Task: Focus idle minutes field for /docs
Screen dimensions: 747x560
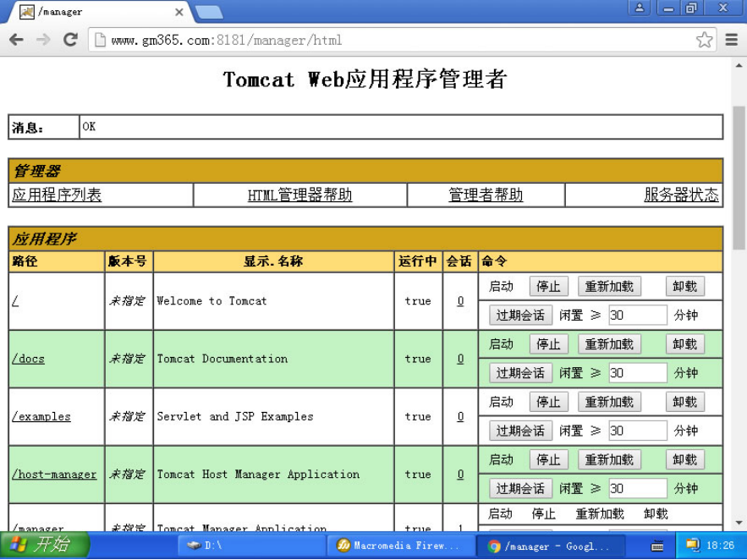Action: click(637, 373)
